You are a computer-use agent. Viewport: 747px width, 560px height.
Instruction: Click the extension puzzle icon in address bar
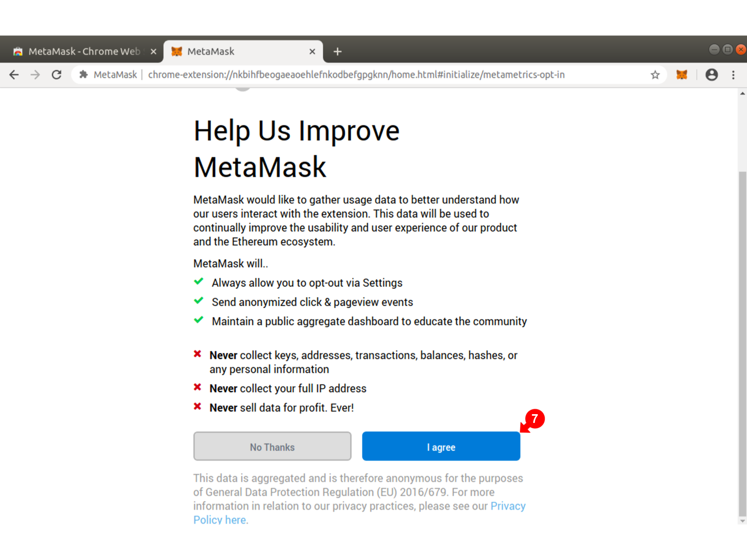click(x=84, y=75)
